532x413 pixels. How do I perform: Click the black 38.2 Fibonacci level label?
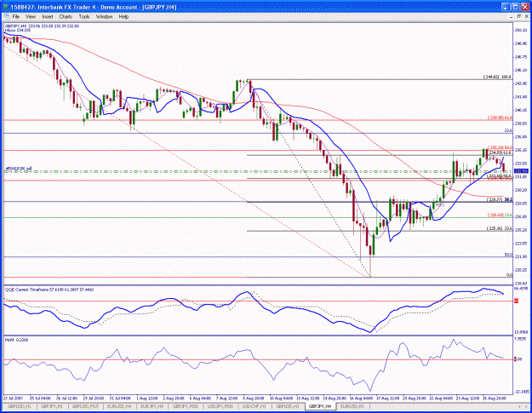point(500,200)
